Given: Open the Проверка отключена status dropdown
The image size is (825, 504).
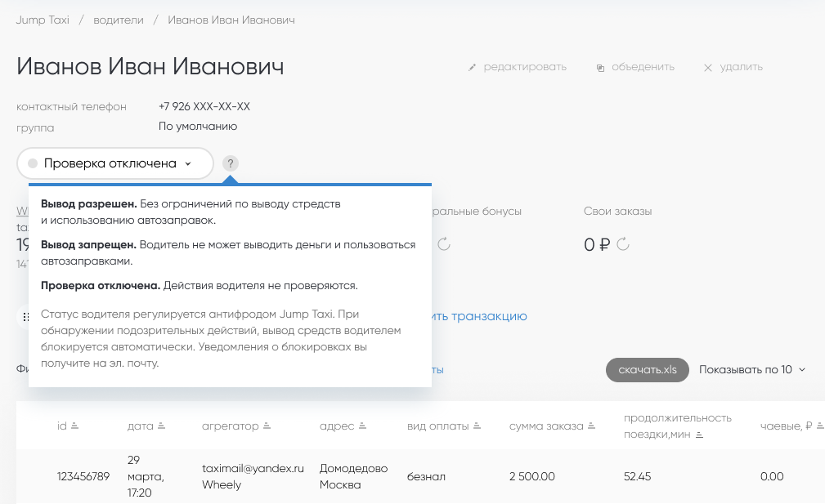Looking at the screenshot, I should tap(115, 163).
